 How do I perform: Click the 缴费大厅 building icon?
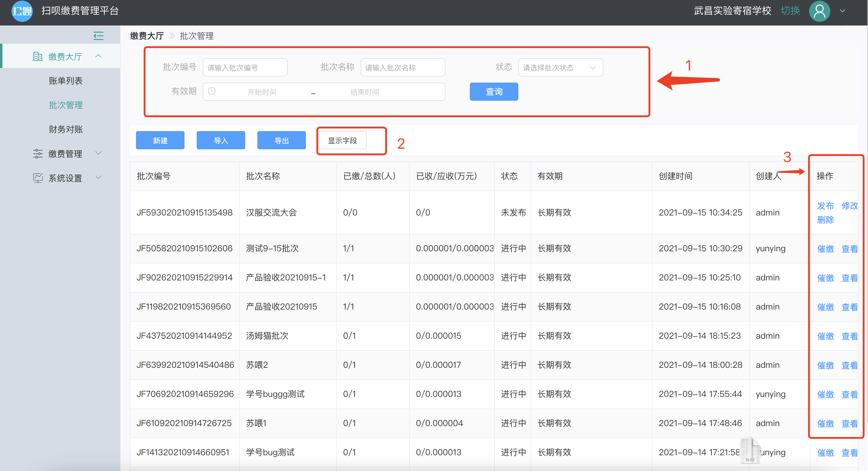[37, 56]
